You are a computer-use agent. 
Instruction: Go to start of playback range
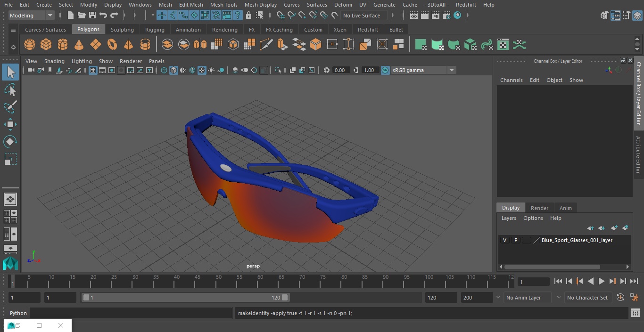(558, 281)
